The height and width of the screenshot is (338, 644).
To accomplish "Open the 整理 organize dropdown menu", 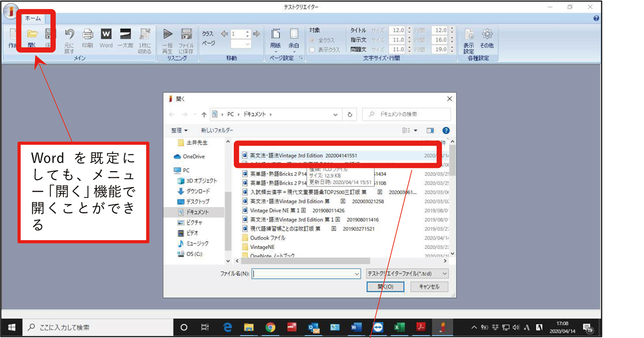I will pyautogui.click(x=179, y=130).
